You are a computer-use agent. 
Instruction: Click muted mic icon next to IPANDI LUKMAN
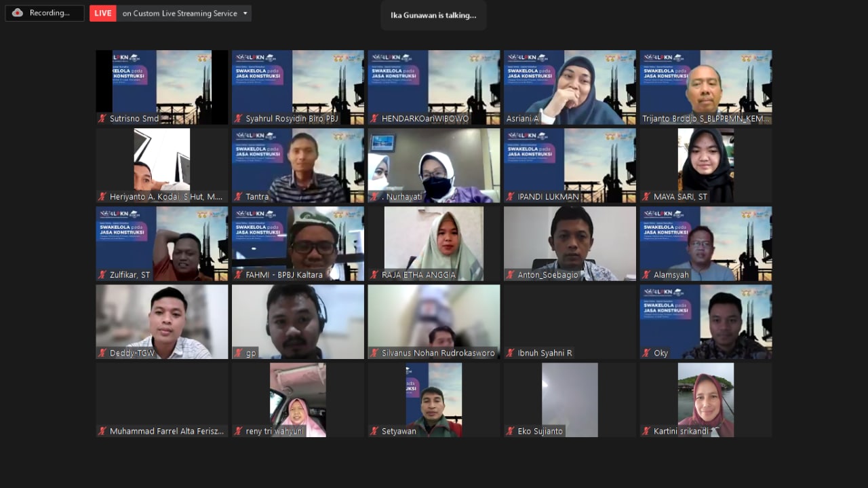[511, 197]
